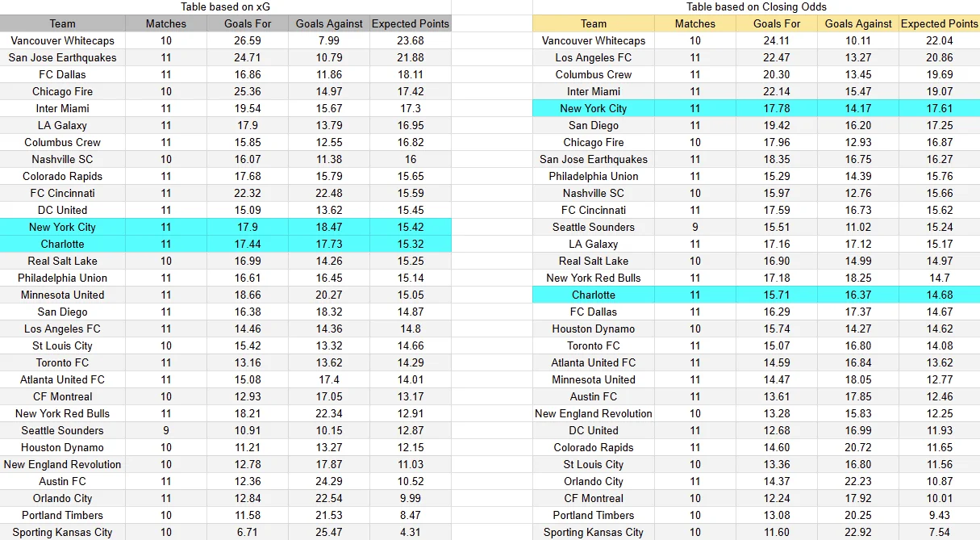Click Houston Dynamo in the Closing Odds table
Viewport: 980px width, 540px height.
pos(594,329)
